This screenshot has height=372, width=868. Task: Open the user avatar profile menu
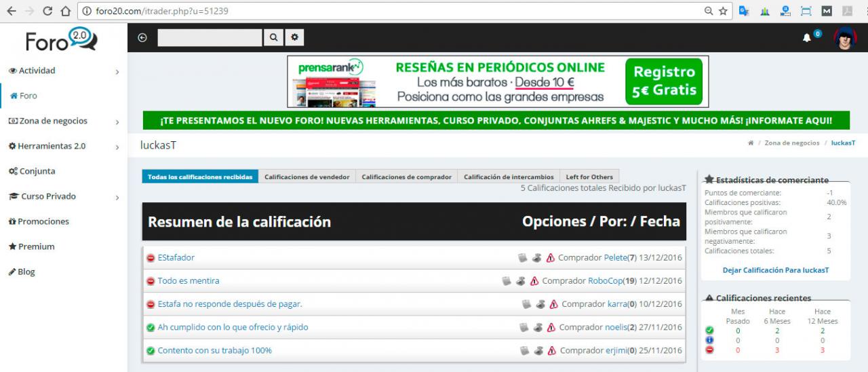(x=845, y=39)
